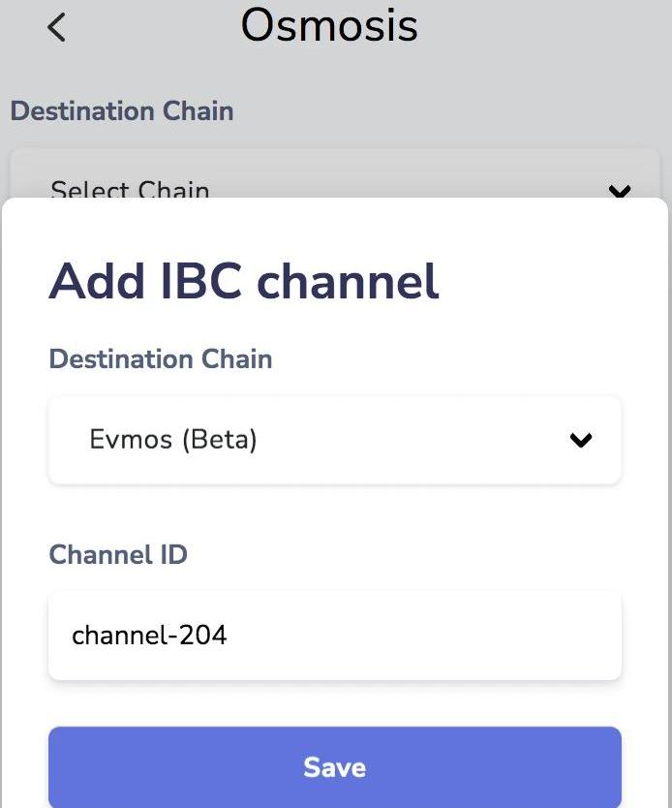Click the chevron icon beside Evmos (Beta)
The width and height of the screenshot is (672, 808).
581,440
